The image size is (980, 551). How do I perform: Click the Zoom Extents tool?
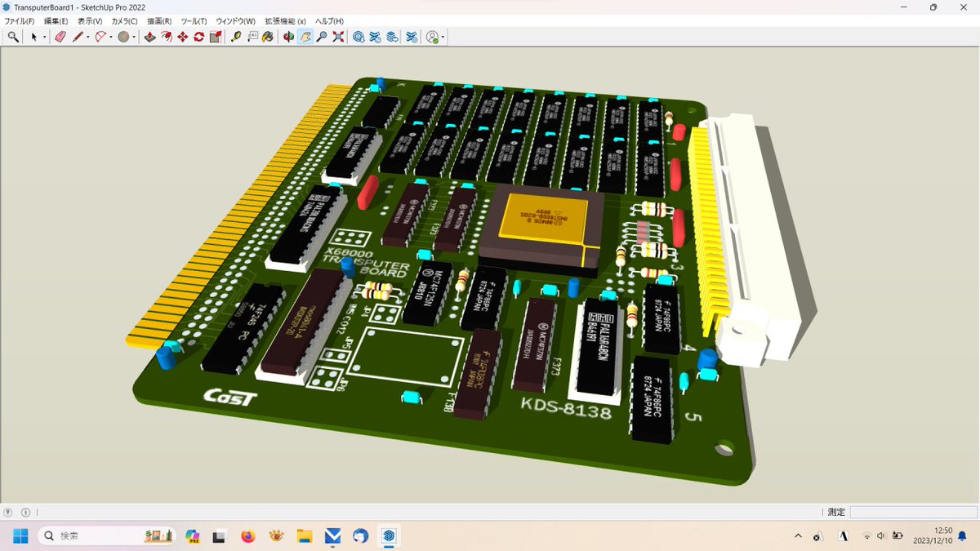coord(337,36)
